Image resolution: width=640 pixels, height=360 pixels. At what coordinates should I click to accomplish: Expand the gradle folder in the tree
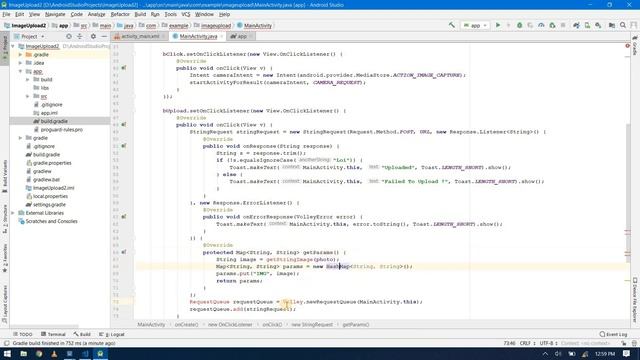(20, 138)
